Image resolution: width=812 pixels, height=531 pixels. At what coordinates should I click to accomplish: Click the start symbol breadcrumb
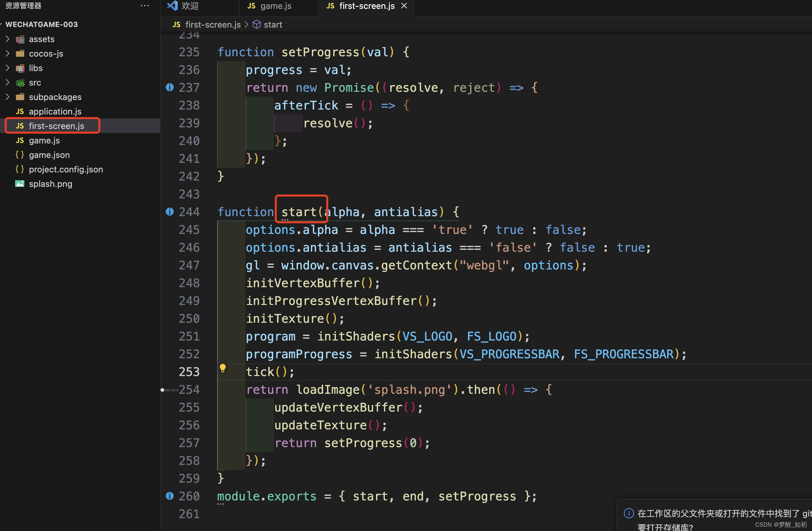coord(273,25)
